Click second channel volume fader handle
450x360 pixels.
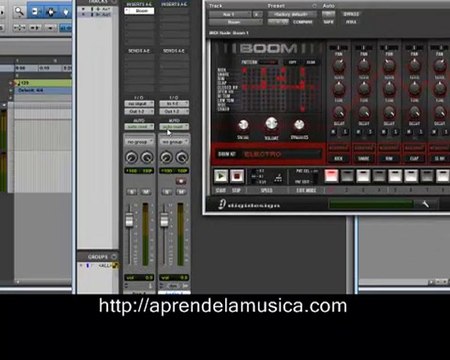(x=164, y=220)
